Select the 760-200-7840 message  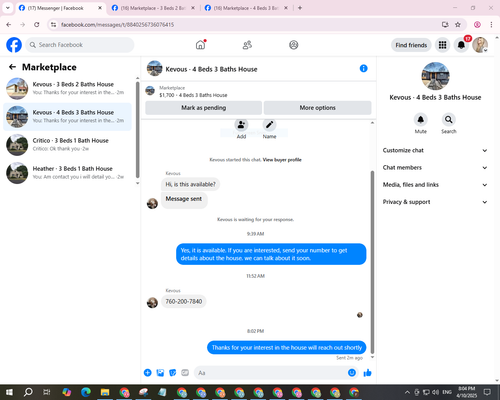(x=184, y=301)
